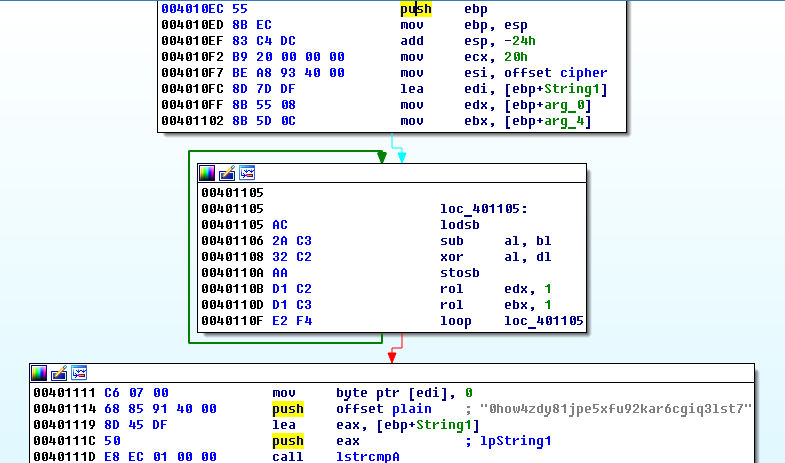785x463 pixels.
Task: Click pencil edit icon in loc_401105 block
Action: [x=227, y=173]
